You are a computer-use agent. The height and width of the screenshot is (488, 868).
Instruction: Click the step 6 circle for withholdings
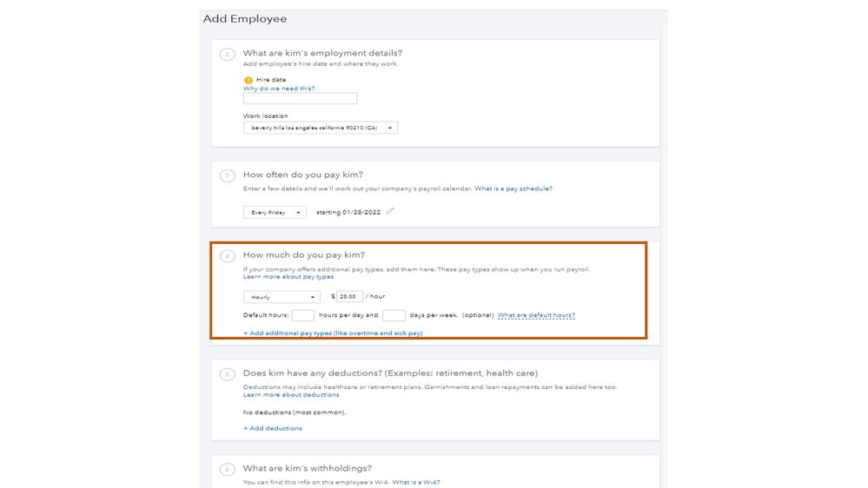(228, 470)
